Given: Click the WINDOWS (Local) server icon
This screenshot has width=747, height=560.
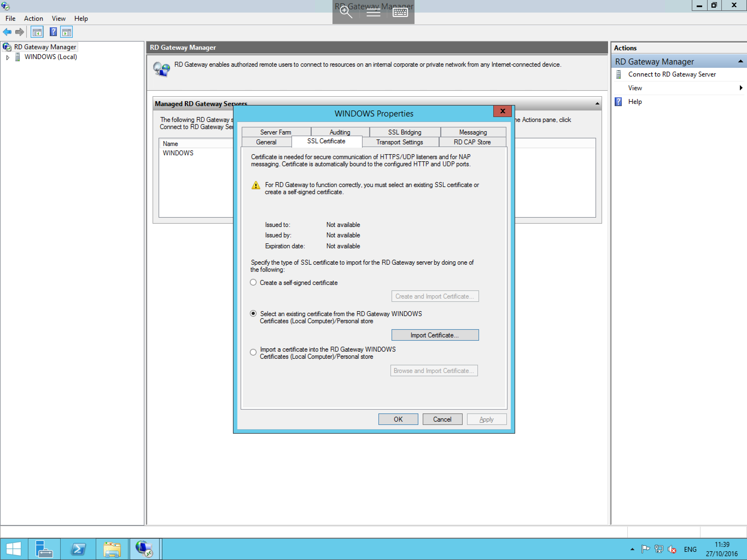Looking at the screenshot, I should [18, 57].
